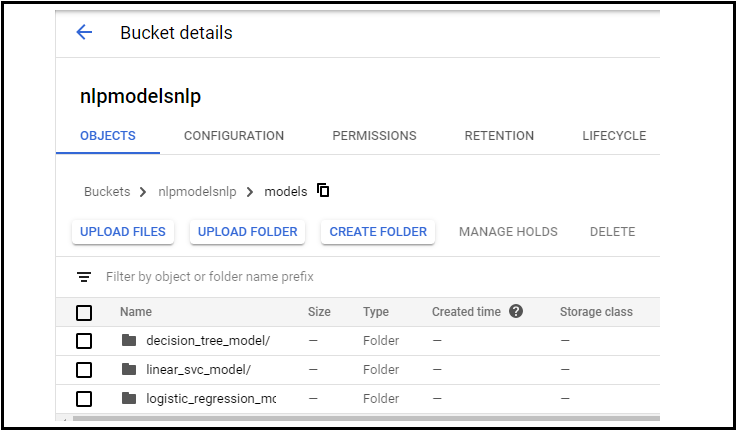This screenshot has height=432, width=738.
Task: Check the linear_svc_model row checkbox
Action: point(84,370)
